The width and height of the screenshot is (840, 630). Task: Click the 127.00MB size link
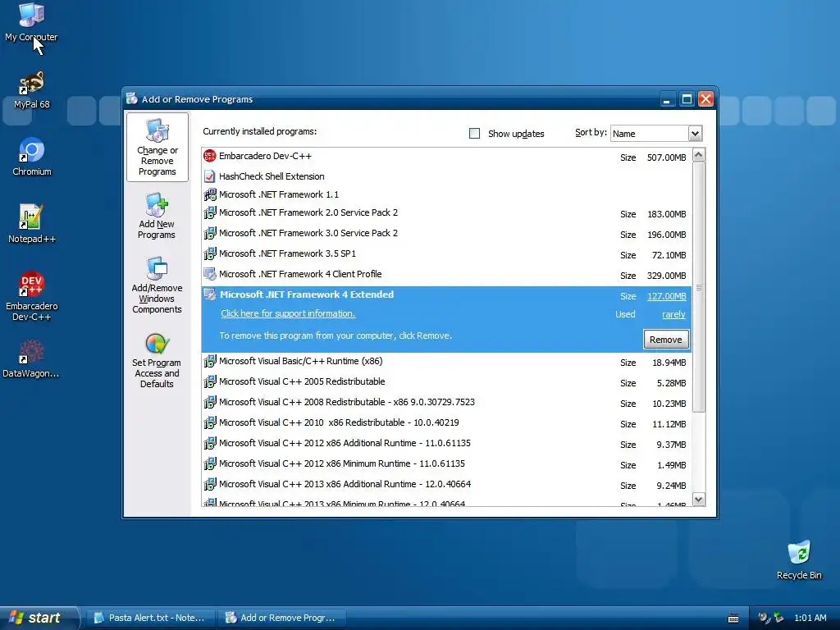tap(666, 296)
